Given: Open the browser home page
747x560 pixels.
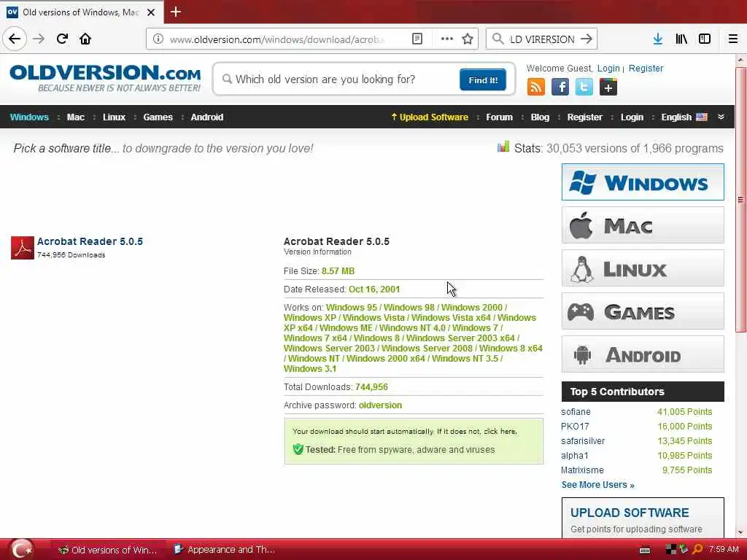Looking at the screenshot, I should [x=85, y=39].
